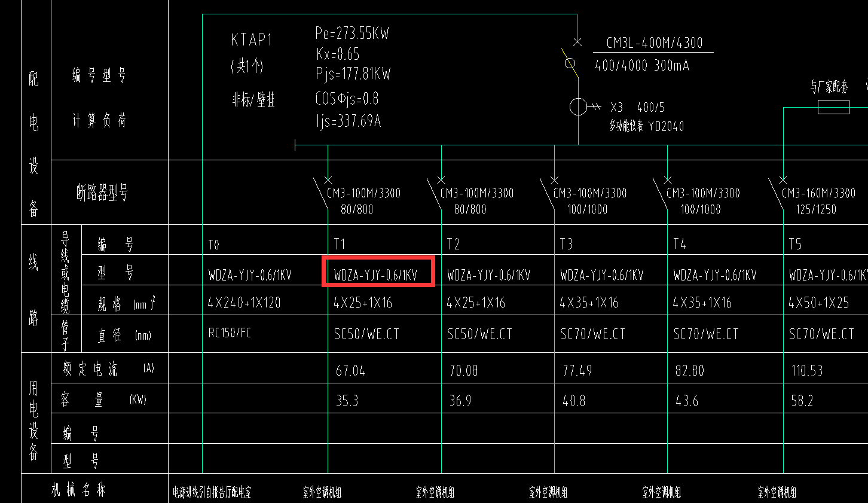This screenshot has height=503, width=868.
Task: Click the 400/4000 300mA rating text
Action: click(642, 65)
